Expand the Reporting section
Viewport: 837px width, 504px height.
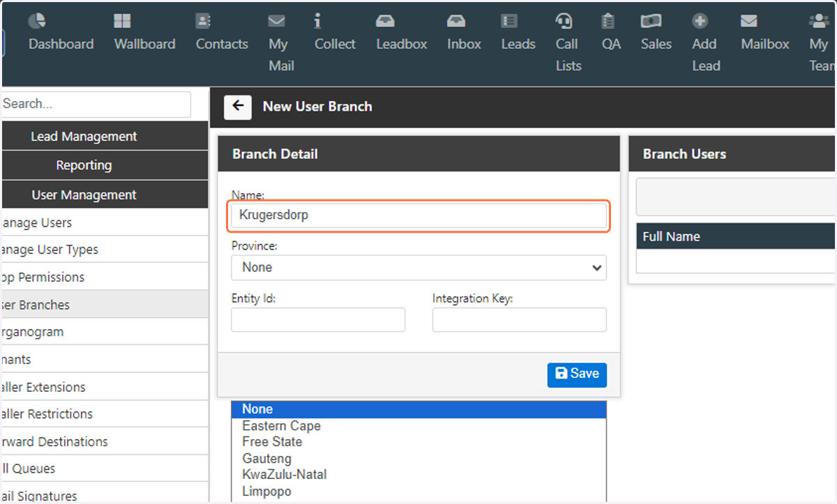105,165
